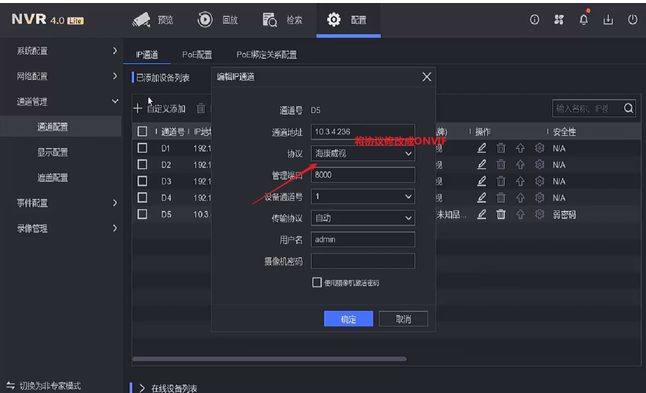The height and width of the screenshot is (393, 646).
Task: Delete channel D5 with trash icon
Action: pyautogui.click(x=501, y=214)
